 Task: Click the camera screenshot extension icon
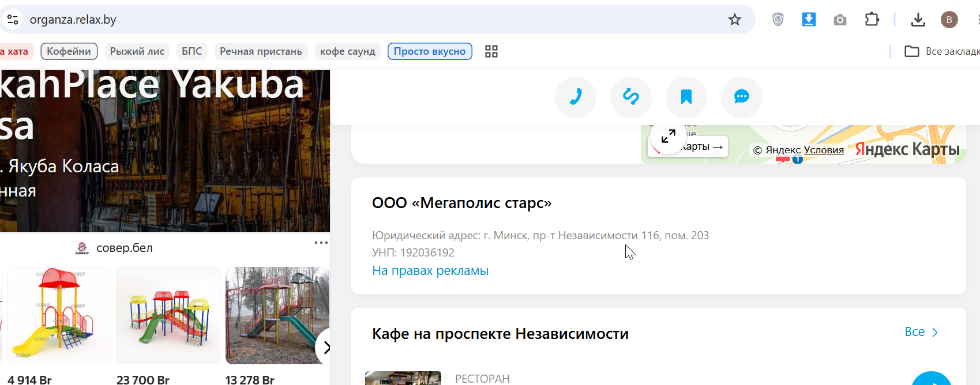click(x=840, y=20)
